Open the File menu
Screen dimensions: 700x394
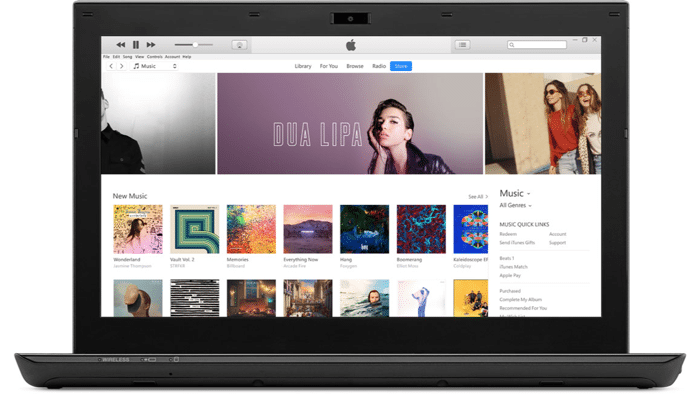(106, 57)
